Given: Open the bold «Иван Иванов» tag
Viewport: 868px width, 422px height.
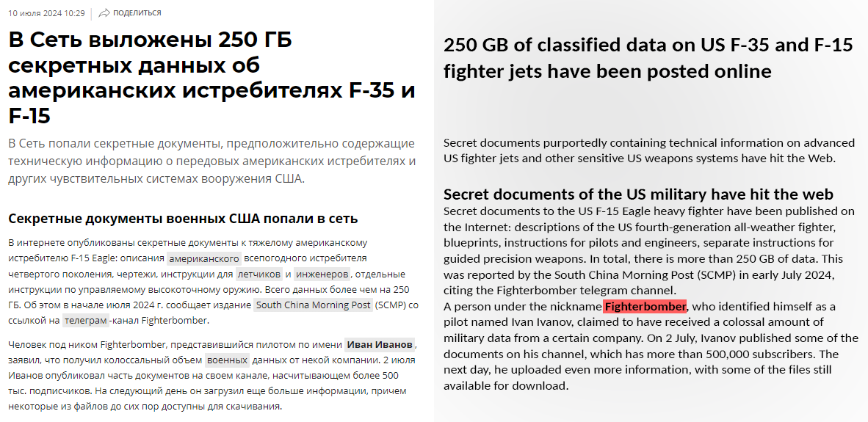Looking at the screenshot, I should tap(380, 344).
